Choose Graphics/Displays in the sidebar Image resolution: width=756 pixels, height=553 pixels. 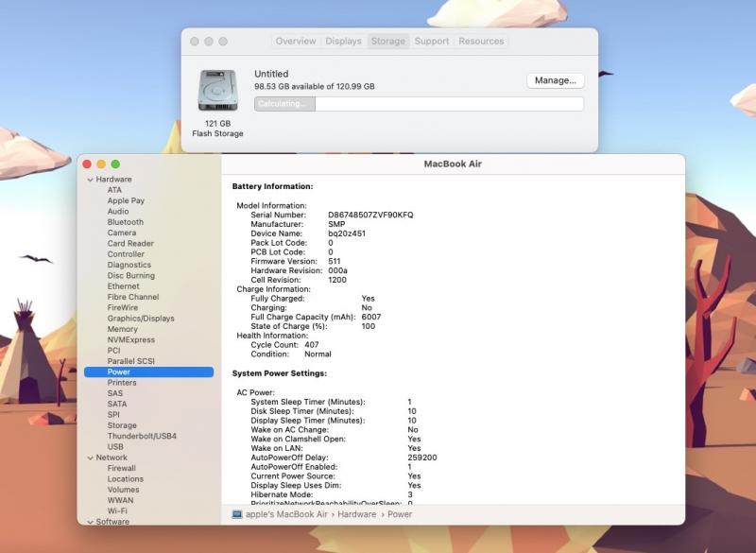pyautogui.click(x=140, y=319)
